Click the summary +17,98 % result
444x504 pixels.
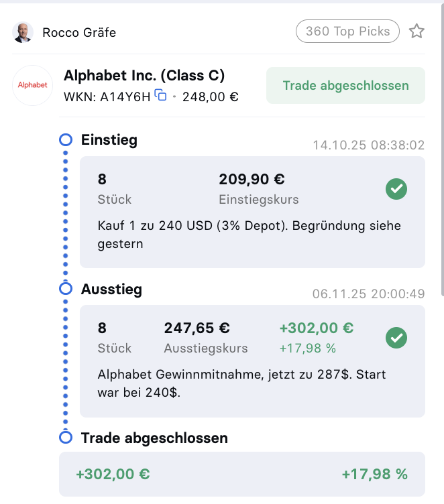374,475
